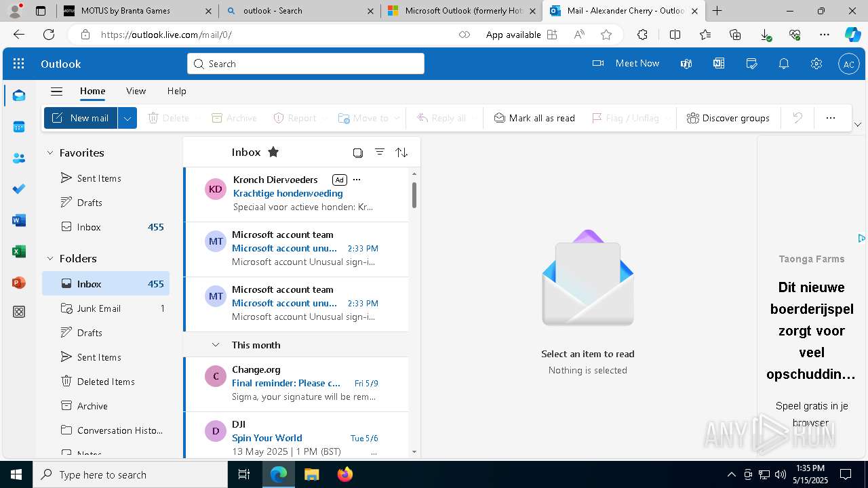Toggle the hamburger navigation pane button

57,91
